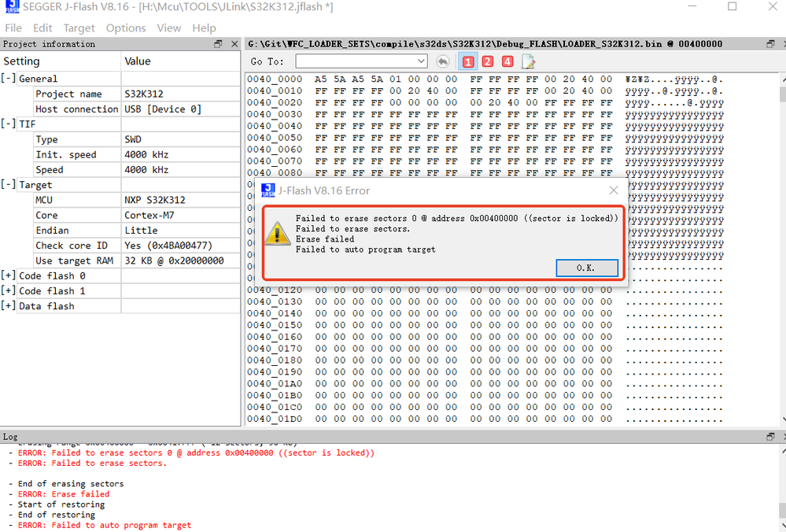The image size is (786, 532).
Task: Click the J-Flash app icon in title bar
Action: pos(12,6)
